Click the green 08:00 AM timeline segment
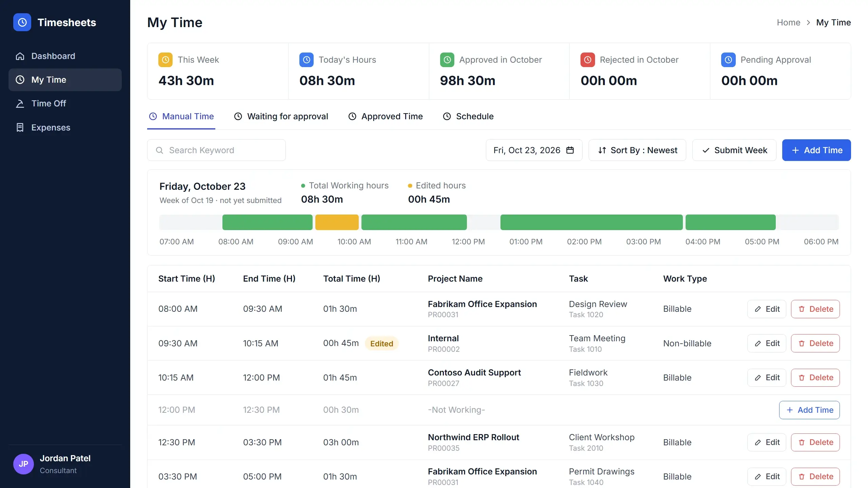The height and width of the screenshot is (488, 868). point(267,222)
